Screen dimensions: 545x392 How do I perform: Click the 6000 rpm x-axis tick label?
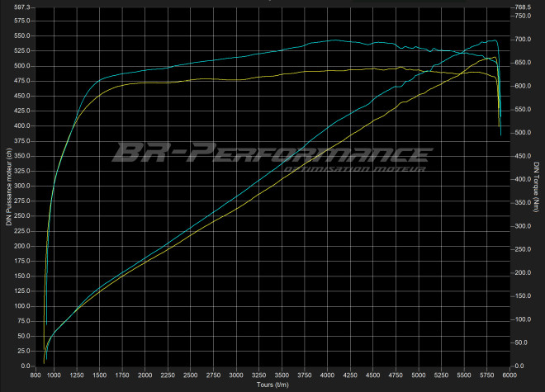(509, 375)
